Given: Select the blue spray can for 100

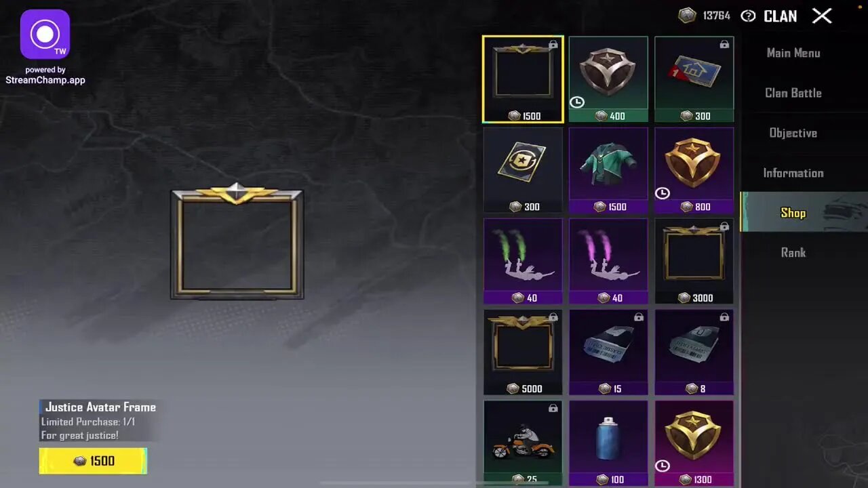Looking at the screenshot, I should click(608, 443).
